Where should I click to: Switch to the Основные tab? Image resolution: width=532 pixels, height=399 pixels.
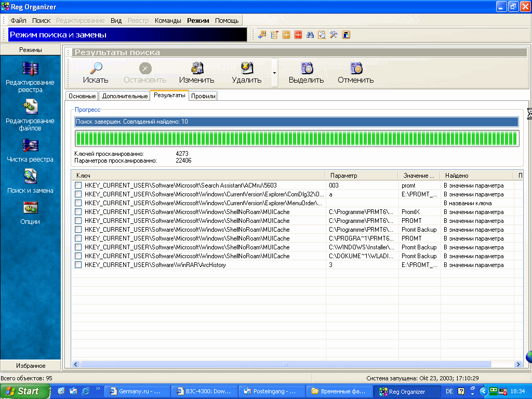click(82, 96)
